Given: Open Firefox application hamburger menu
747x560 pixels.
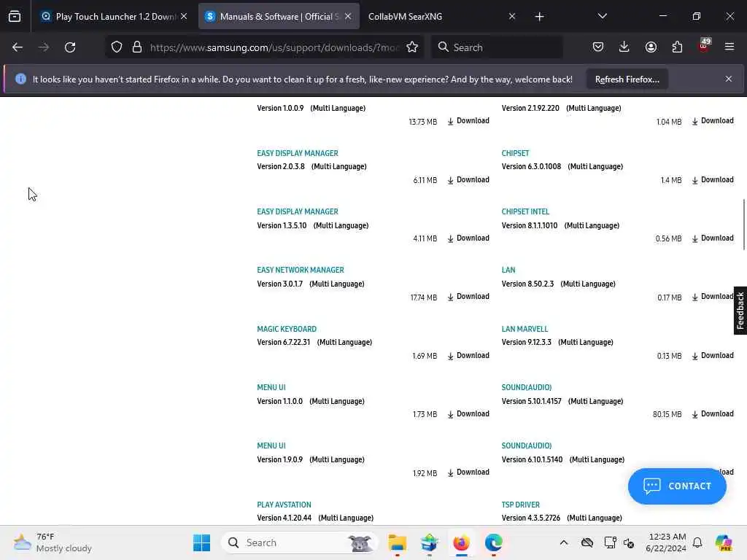Looking at the screenshot, I should pos(729,47).
